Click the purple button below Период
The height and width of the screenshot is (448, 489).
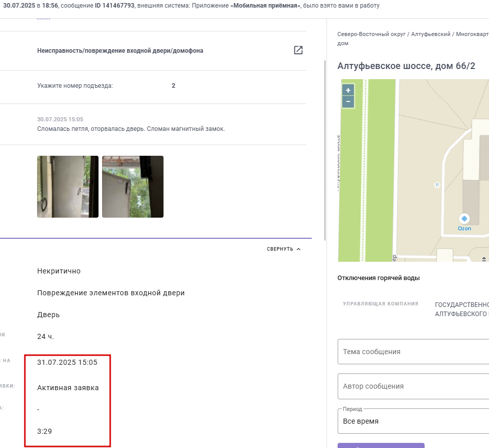point(381,445)
